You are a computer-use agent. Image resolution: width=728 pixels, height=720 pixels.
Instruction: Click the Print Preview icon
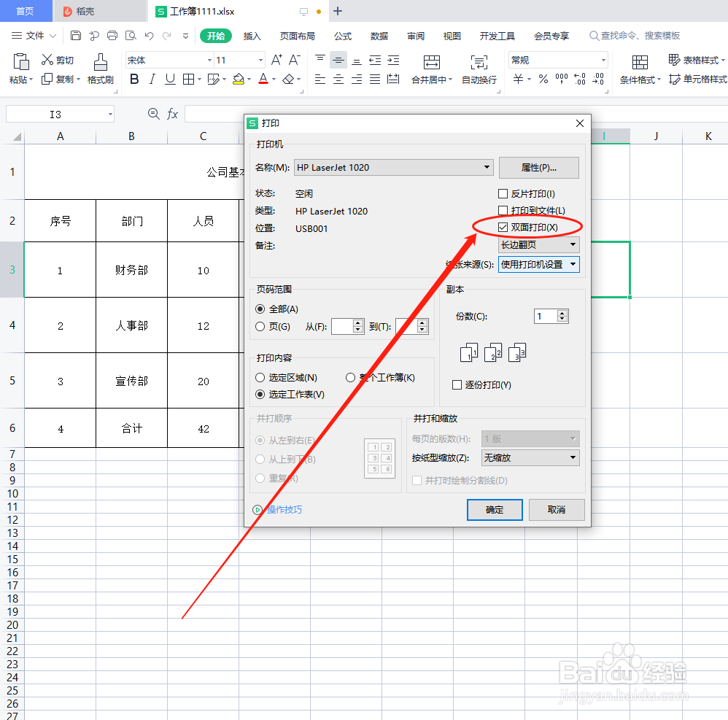click(131, 35)
